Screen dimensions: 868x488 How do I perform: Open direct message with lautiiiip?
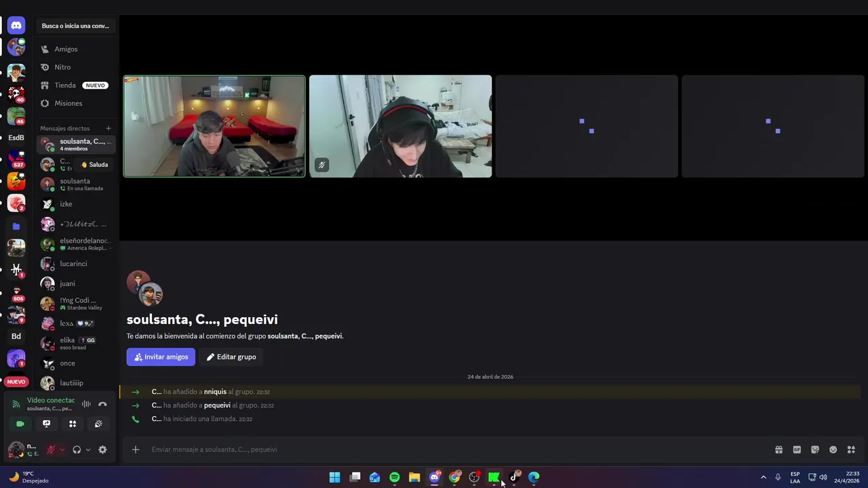click(x=76, y=383)
